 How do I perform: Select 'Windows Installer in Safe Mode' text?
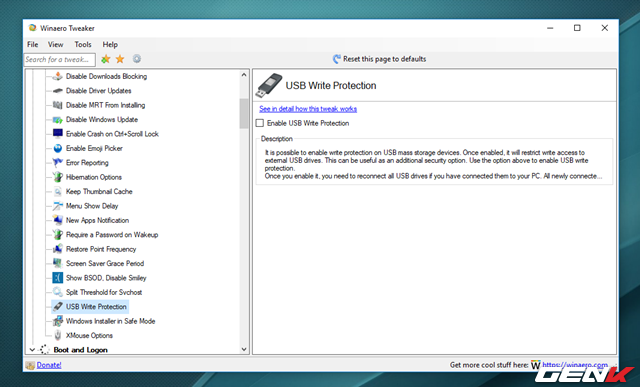click(x=111, y=321)
